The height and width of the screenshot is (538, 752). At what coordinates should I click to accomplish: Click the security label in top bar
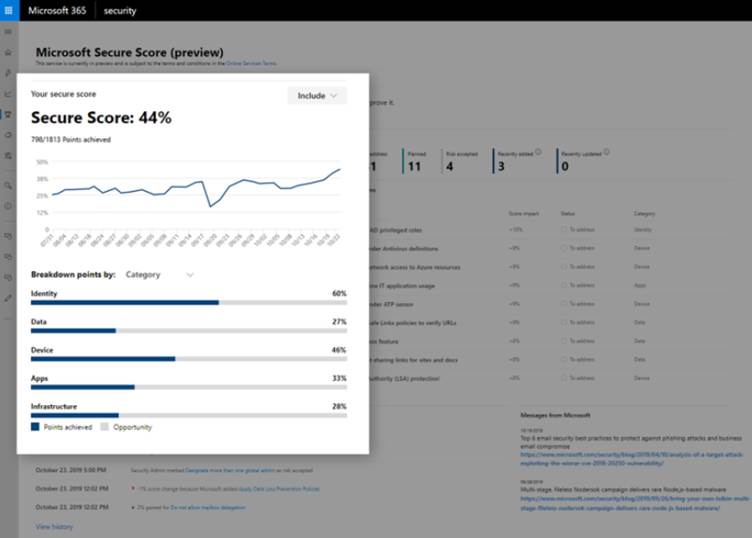(x=120, y=11)
